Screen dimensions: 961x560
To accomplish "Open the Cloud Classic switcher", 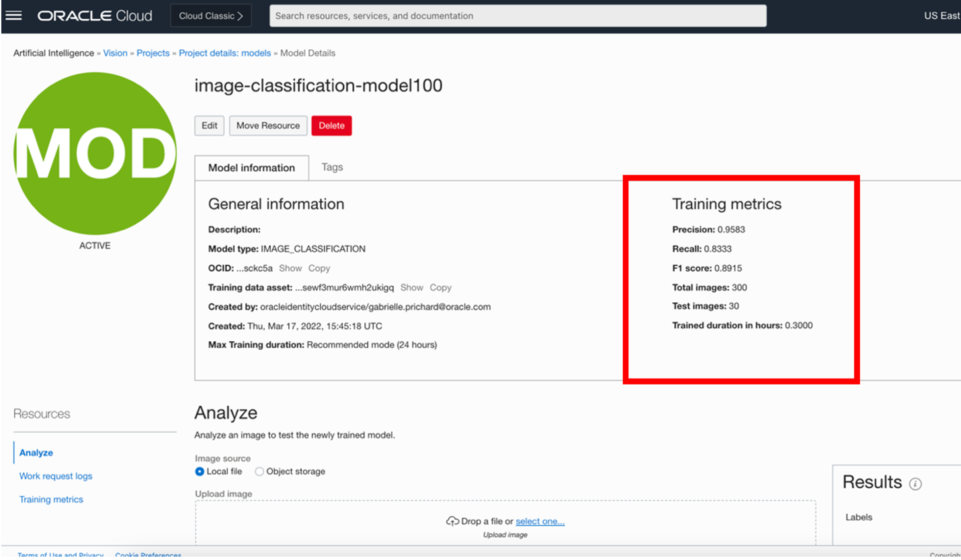I will click(210, 15).
